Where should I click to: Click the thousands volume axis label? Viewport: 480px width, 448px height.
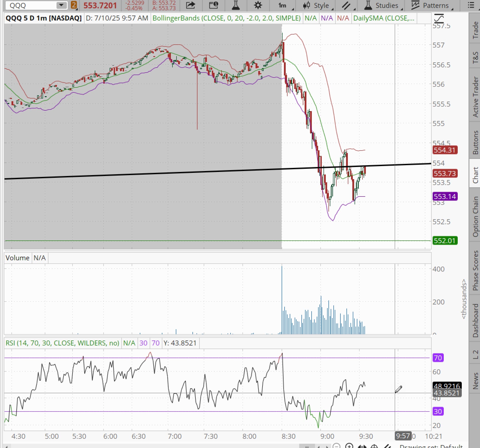pyautogui.click(x=464, y=299)
